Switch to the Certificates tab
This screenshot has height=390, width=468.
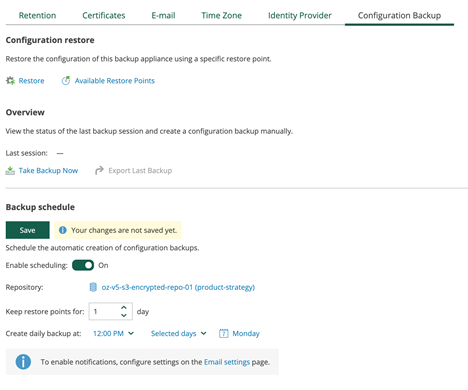(104, 15)
